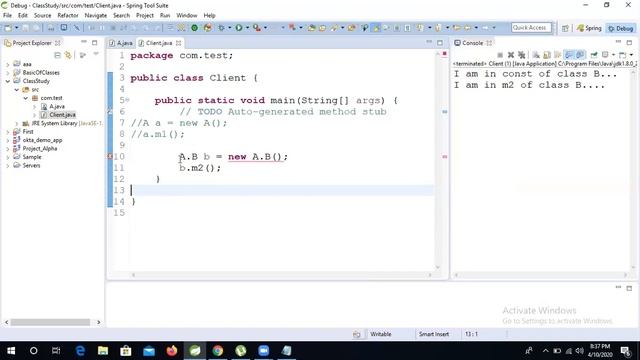This screenshot has width=640, height=360.
Task: Switch to the Spring perspective
Action: tap(589, 28)
